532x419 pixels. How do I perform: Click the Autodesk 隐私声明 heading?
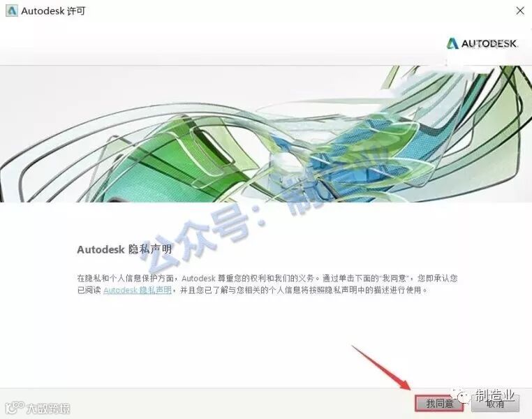point(124,249)
